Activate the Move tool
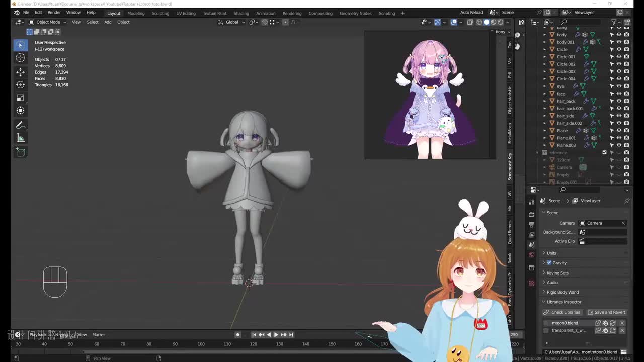Viewport: 644px width, 362px height. pos(21,72)
